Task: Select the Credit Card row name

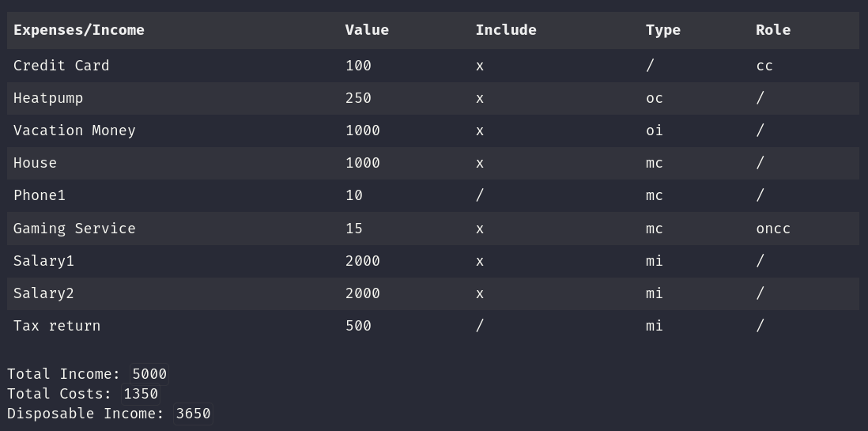Action: click(x=62, y=66)
